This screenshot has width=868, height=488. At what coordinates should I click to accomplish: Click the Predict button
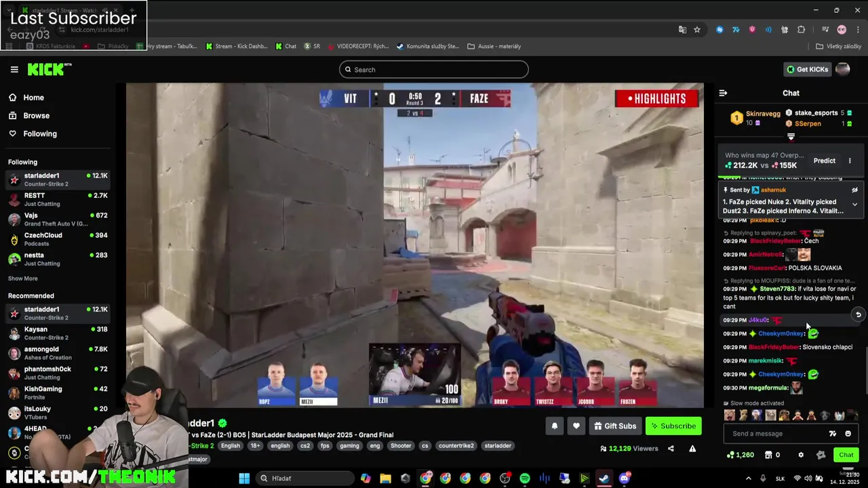[x=825, y=161]
